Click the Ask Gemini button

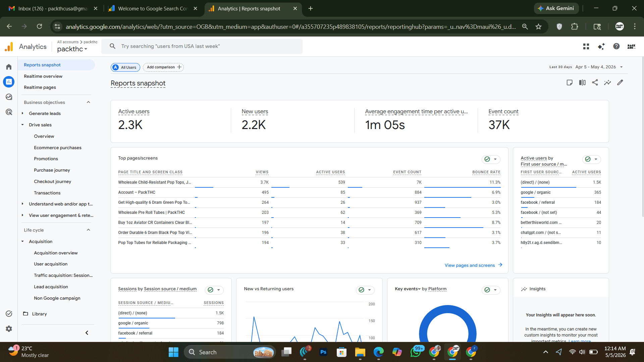pos(556,8)
